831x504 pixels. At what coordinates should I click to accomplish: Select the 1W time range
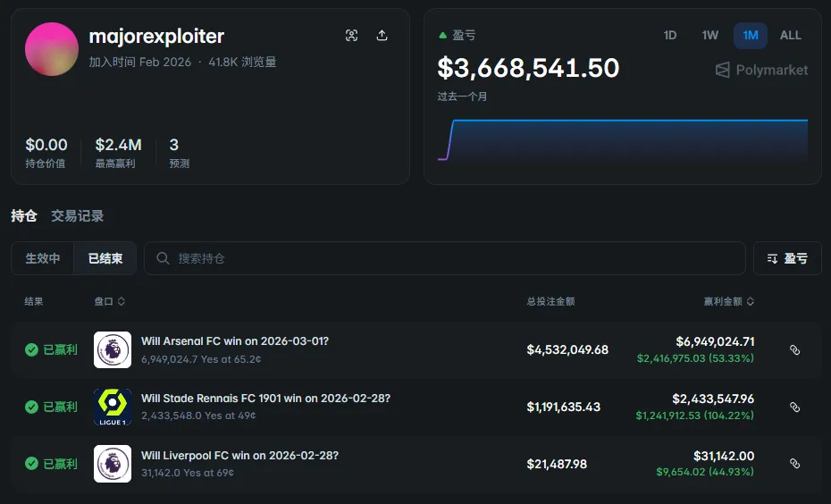[x=709, y=36]
